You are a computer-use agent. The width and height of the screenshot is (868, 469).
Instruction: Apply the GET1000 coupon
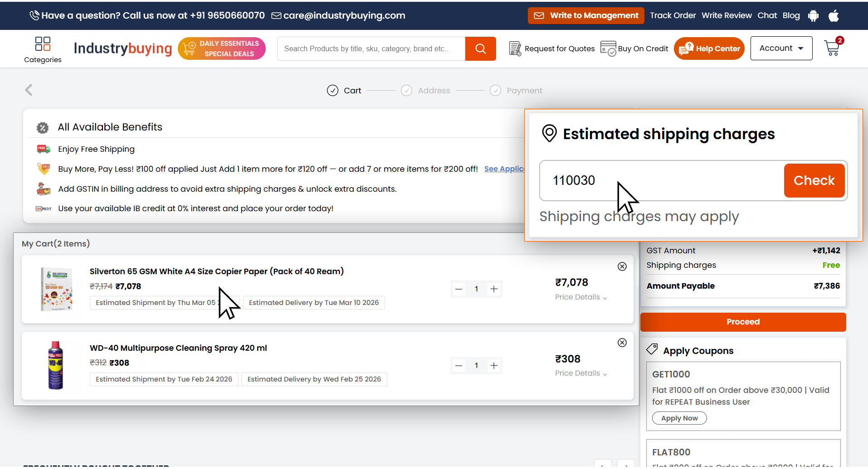(x=679, y=418)
